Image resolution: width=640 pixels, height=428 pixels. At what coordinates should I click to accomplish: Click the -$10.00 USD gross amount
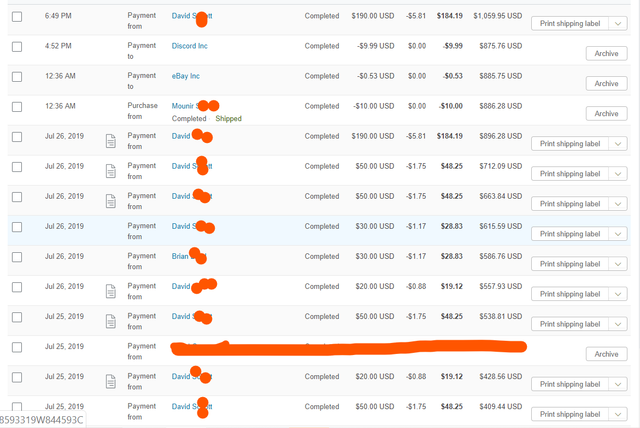[x=373, y=106]
